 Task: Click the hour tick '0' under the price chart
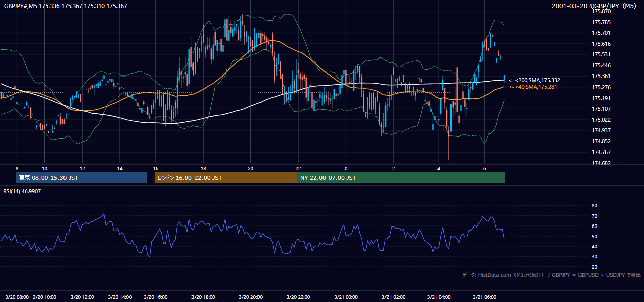(346, 168)
